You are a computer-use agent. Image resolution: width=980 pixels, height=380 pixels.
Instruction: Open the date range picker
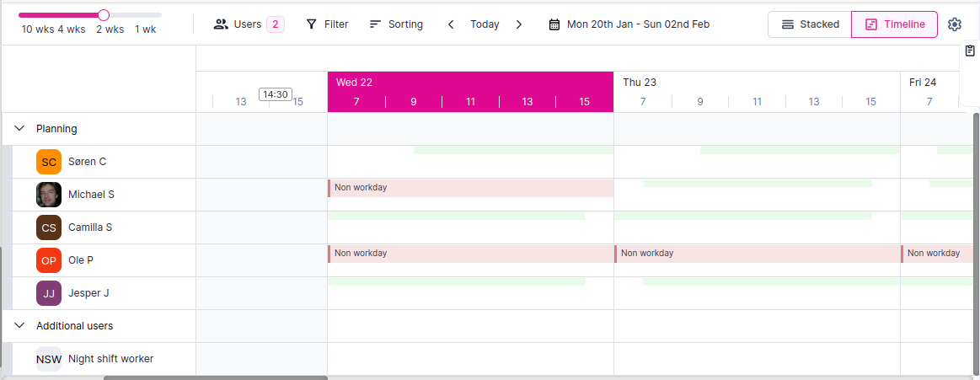pos(629,24)
